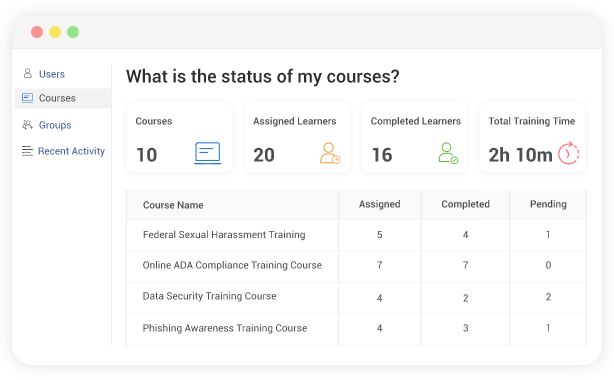Open Recent Activity from the sidebar
The image size is (614, 380).
(71, 151)
